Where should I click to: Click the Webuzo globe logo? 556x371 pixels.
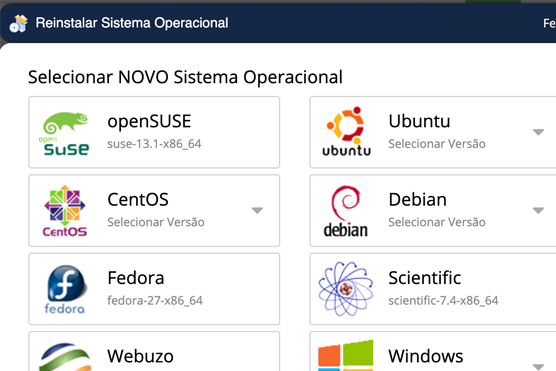tap(65, 356)
